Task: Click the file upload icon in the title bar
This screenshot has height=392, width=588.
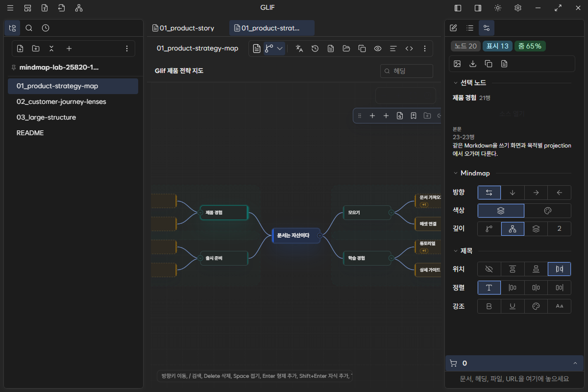Action: pos(45,8)
